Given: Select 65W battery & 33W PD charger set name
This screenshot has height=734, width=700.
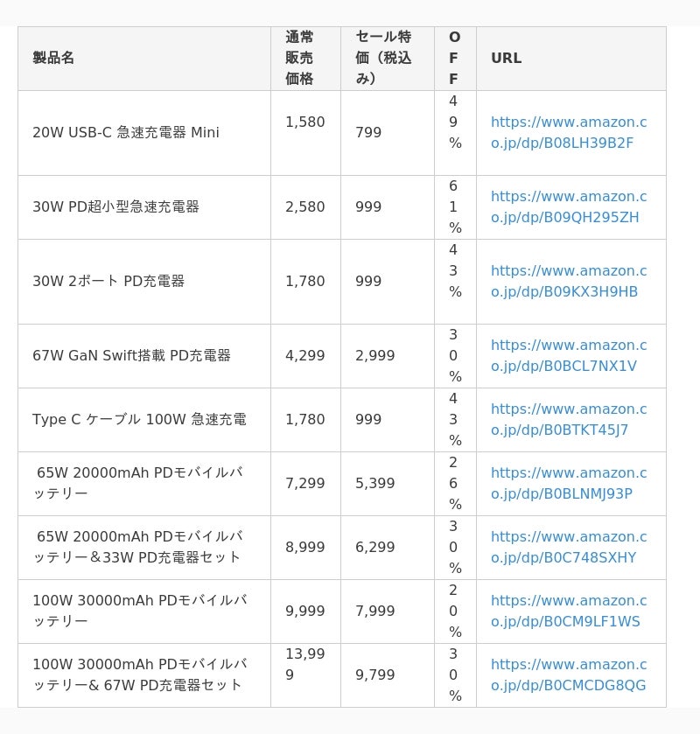Looking at the screenshot, I should coord(138,548).
